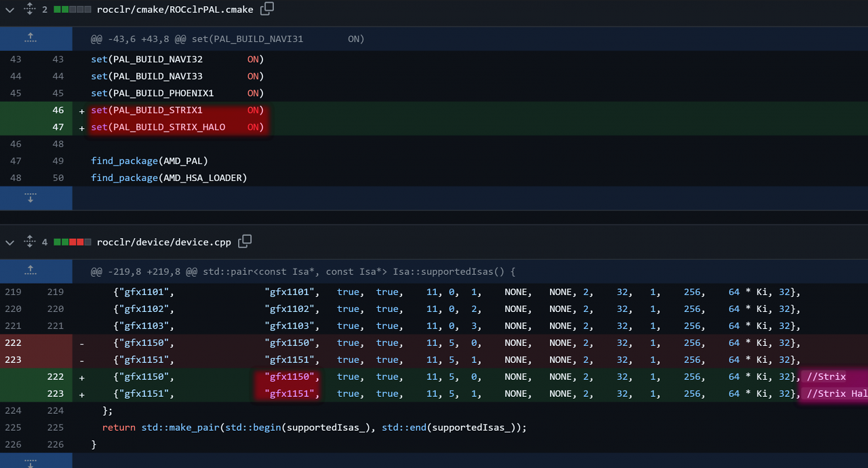868x468 pixels.
Task: Click the //Strix comment on line 222
Action: click(827, 376)
